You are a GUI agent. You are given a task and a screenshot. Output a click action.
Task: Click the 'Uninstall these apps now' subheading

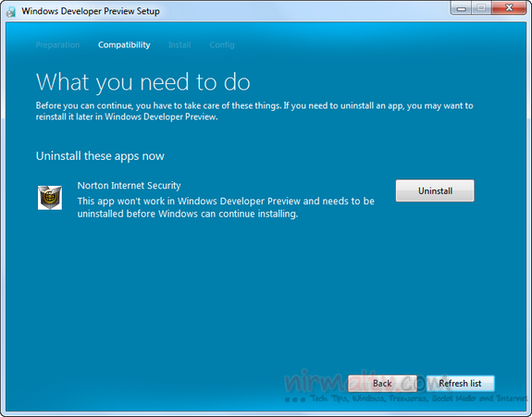(x=100, y=156)
